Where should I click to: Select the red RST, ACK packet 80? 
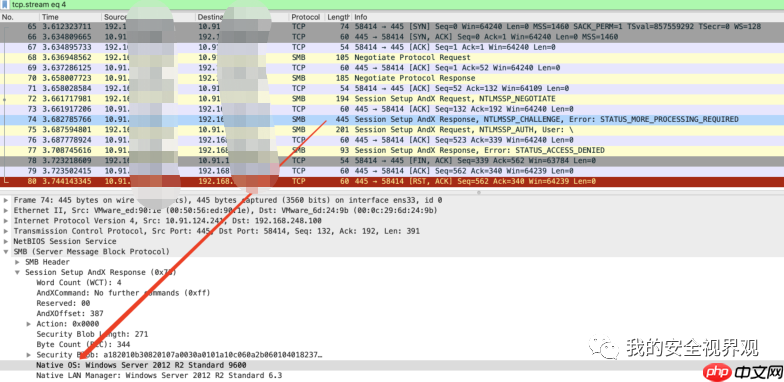coord(392,181)
